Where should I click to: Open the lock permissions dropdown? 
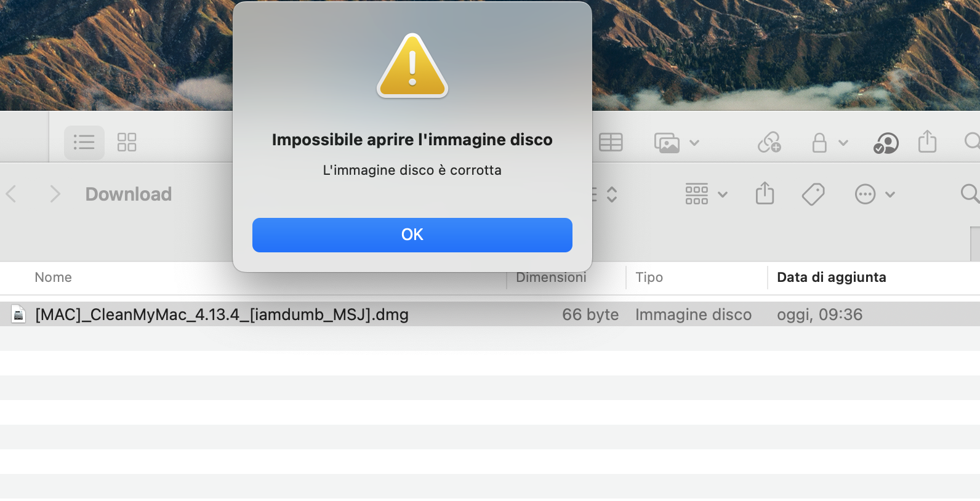click(x=829, y=143)
